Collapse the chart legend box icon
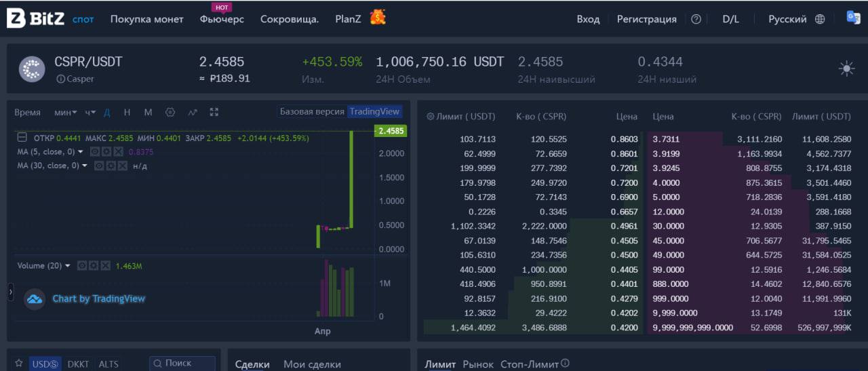This screenshot has height=371, width=868. click(22, 138)
